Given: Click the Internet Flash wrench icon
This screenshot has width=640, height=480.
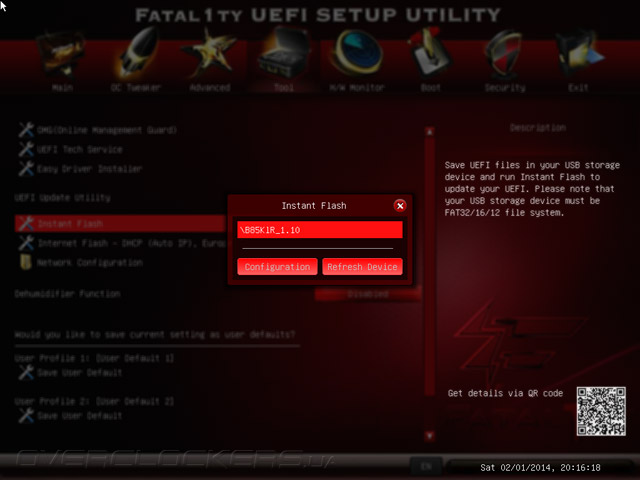Looking at the screenshot, I should click(x=26, y=243).
